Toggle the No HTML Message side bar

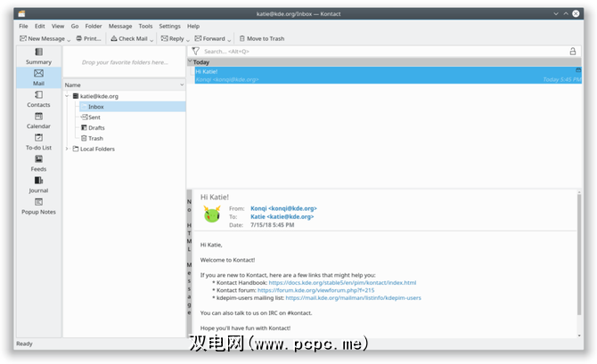189,263
